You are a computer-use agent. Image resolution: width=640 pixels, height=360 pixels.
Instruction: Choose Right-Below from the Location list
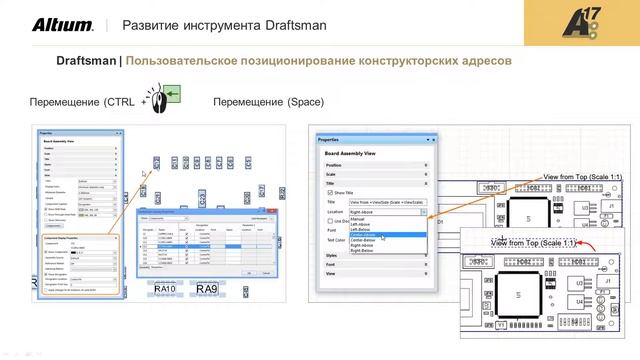click(x=388, y=250)
